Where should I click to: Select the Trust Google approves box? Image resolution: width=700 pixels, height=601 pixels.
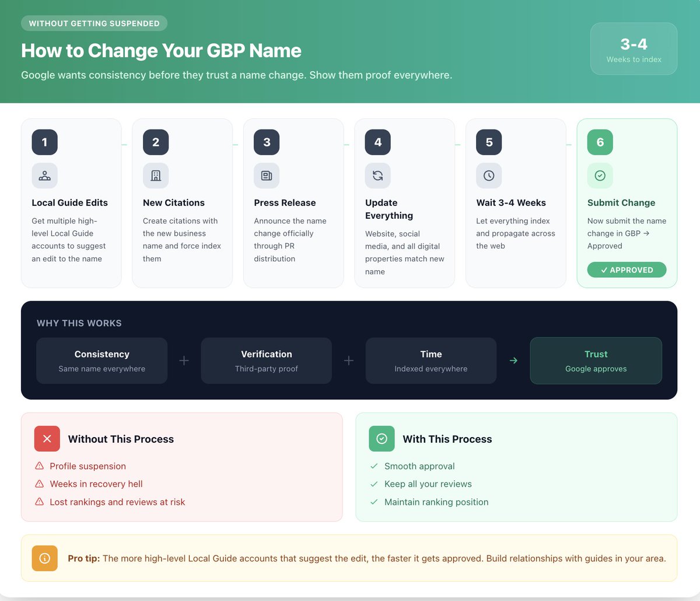[596, 361]
